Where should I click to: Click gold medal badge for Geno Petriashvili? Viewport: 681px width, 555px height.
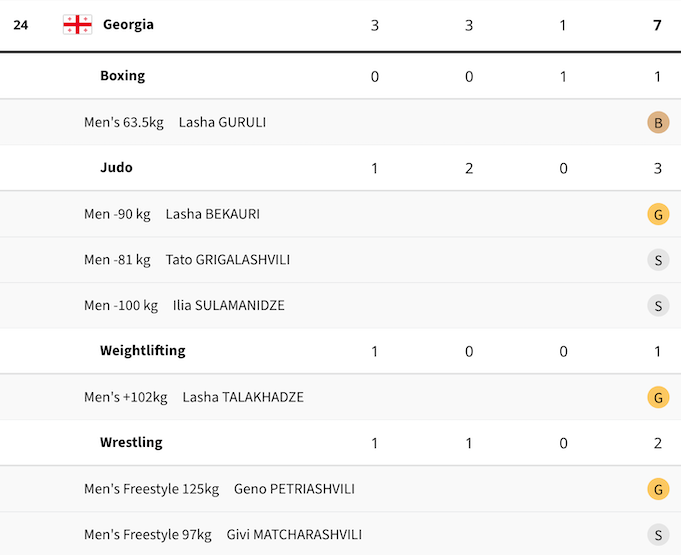pyautogui.click(x=657, y=489)
